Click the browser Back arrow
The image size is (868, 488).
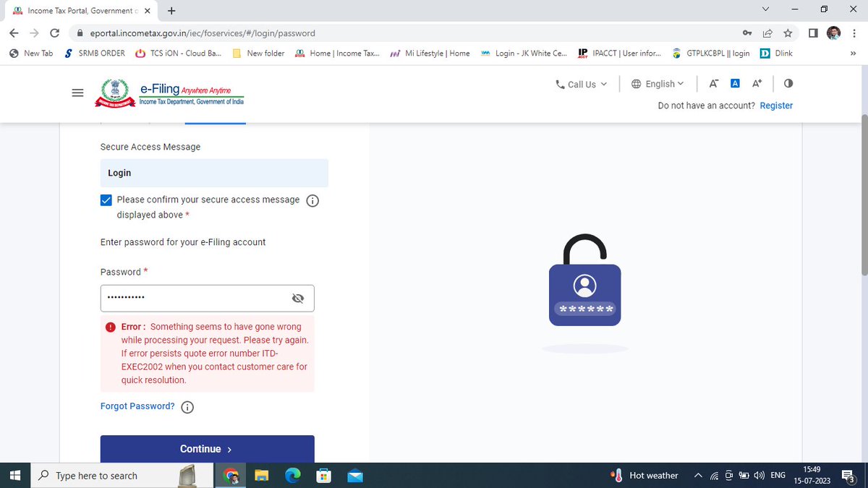pos(14,33)
